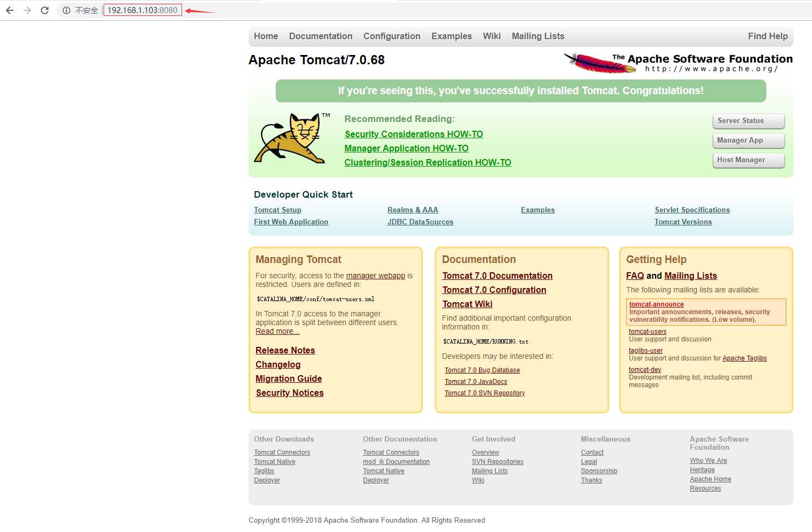Screen dimensions: 812x532
Task: Open Tomcat Native under Other Downloads
Action: point(275,462)
